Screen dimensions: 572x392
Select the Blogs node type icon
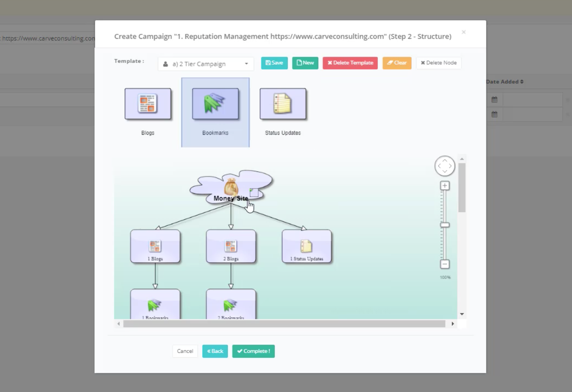(x=148, y=104)
